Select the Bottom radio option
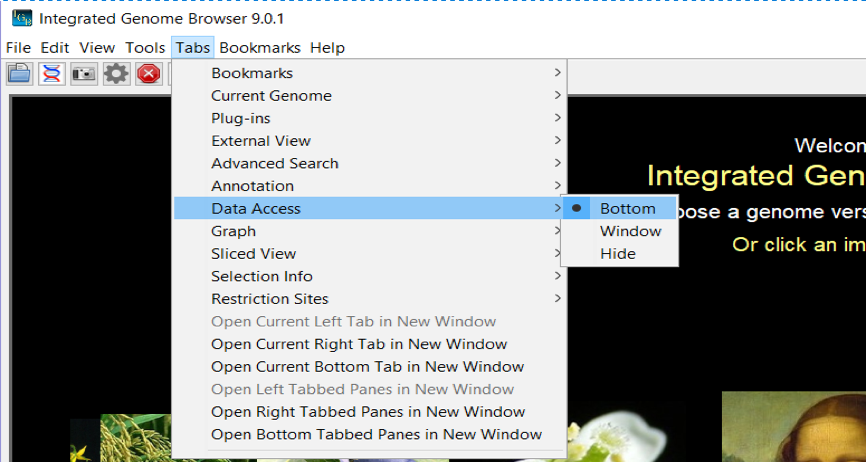 coord(619,208)
